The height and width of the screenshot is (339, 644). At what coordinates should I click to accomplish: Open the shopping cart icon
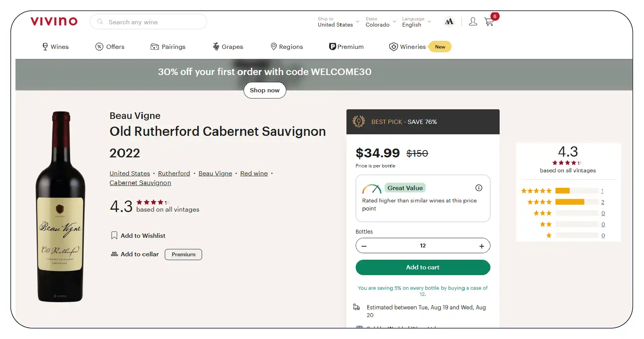[x=489, y=22]
